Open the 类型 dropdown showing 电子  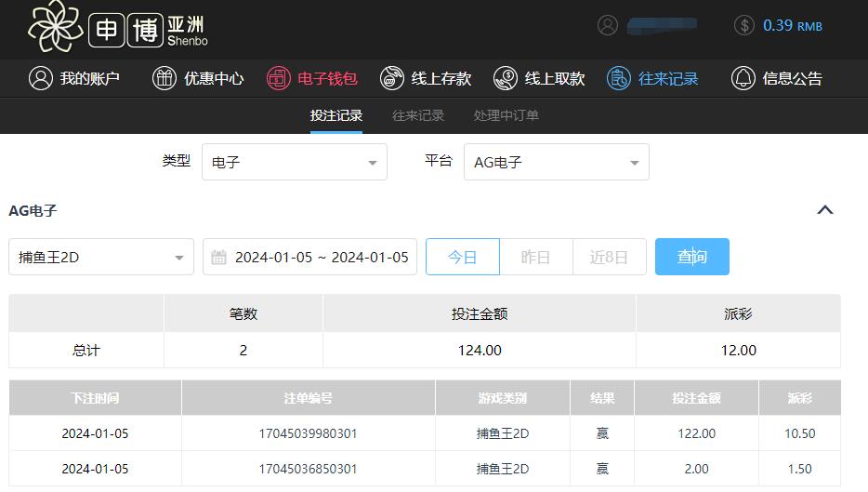click(295, 162)
